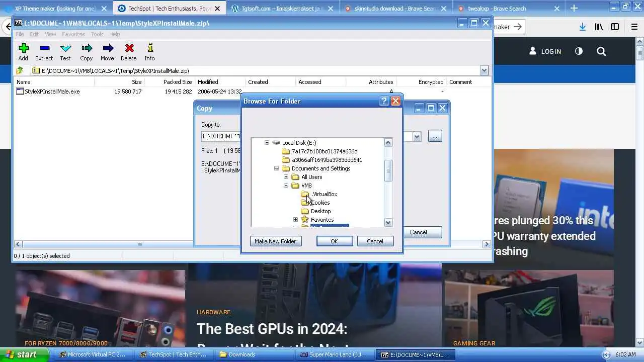
Task: Open a new browser tab with plus
Action: 574,8
